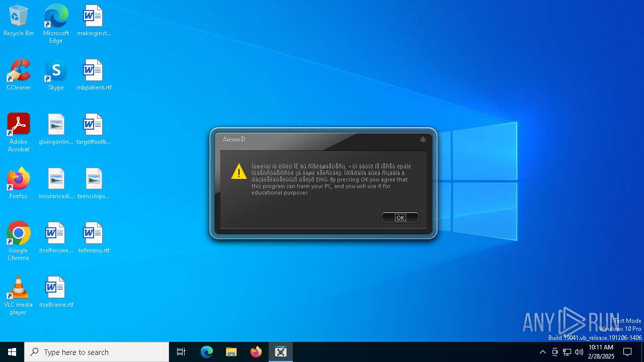This screenshot has height=362, width=644.
Task: Open the network status tray icon
Action: [567, 352]
